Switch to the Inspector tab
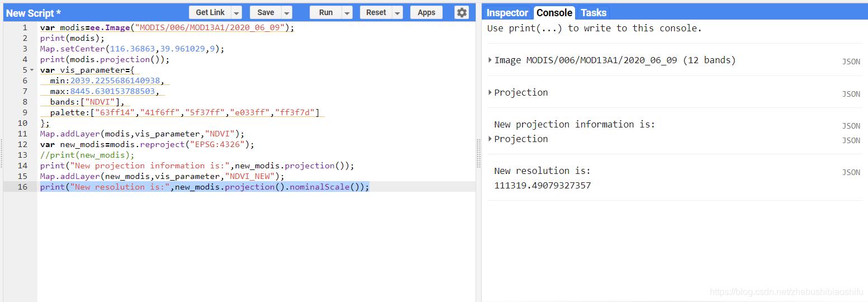The height and width of the screenshot is (302, 868). point(507,13)
